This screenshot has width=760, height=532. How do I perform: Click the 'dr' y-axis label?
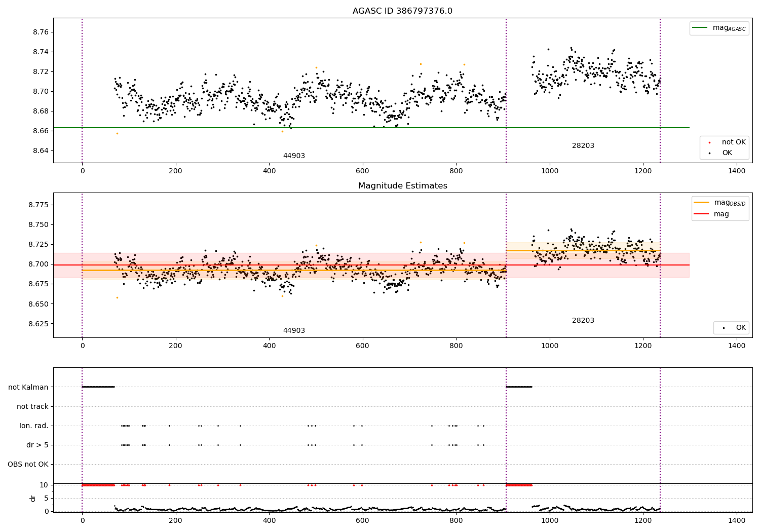[x=33, y=498]
